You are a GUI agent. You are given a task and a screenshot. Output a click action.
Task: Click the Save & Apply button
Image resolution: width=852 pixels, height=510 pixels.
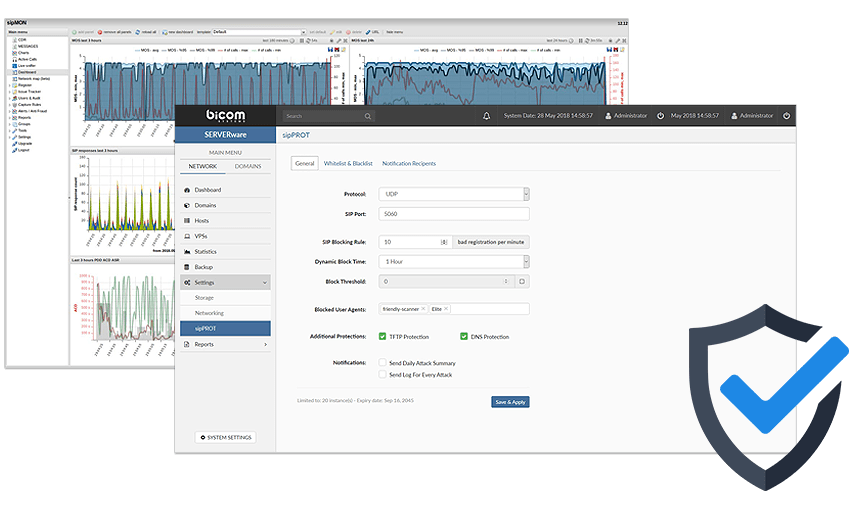510,402
